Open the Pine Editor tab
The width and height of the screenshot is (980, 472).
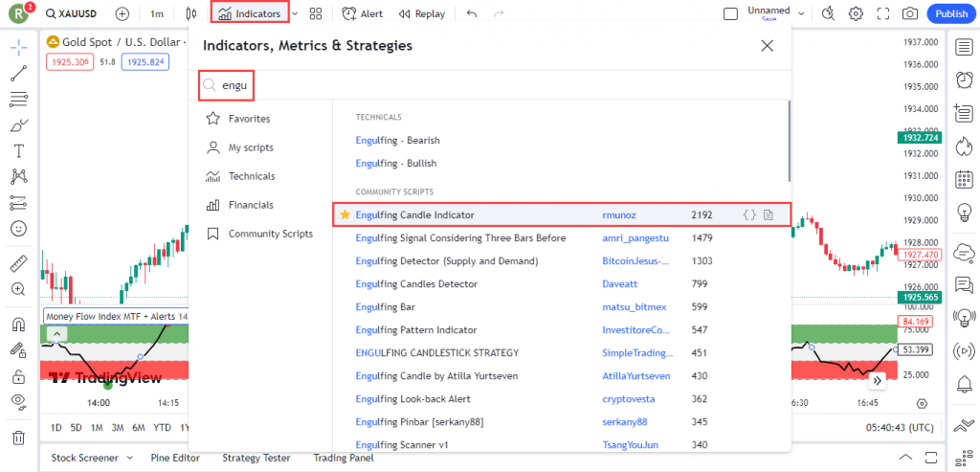176,458
